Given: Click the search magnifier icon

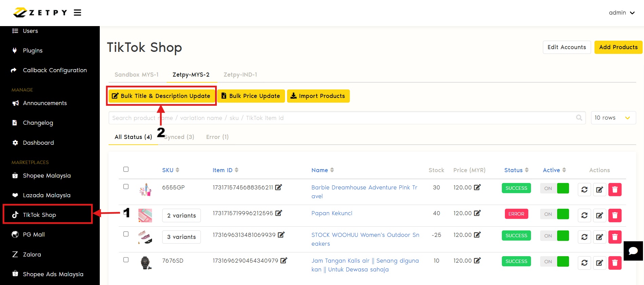Looking at the screenshot, I should (579, 118).
